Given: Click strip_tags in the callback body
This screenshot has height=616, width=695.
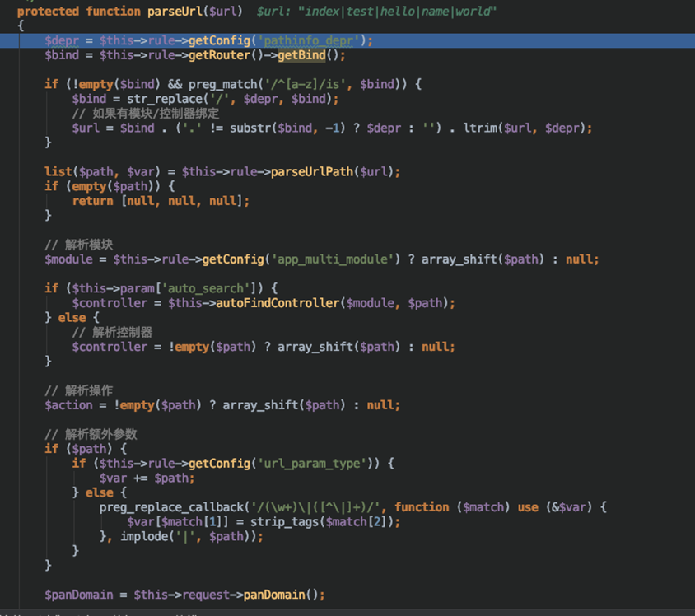Looking at the screenshot, I should coord(285,521).
